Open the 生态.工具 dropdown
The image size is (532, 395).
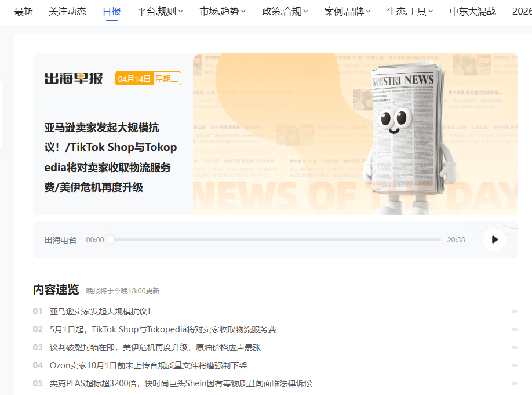click(x=410, y=11)
